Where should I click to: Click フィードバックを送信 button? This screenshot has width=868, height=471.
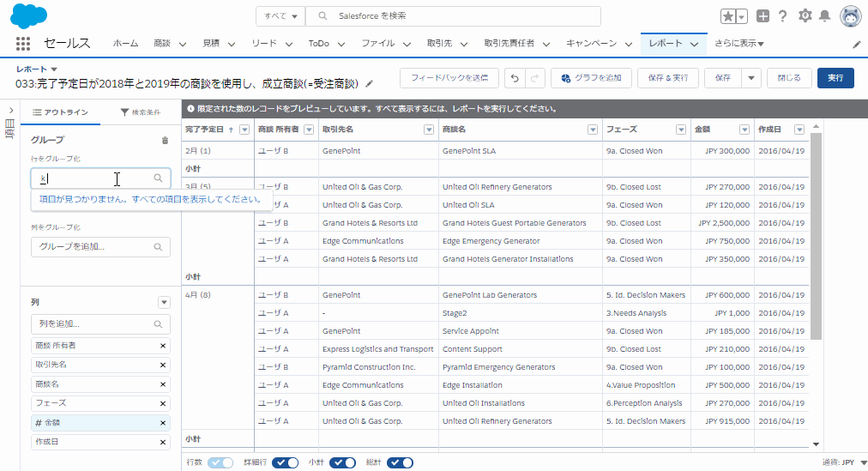[449, 78]
